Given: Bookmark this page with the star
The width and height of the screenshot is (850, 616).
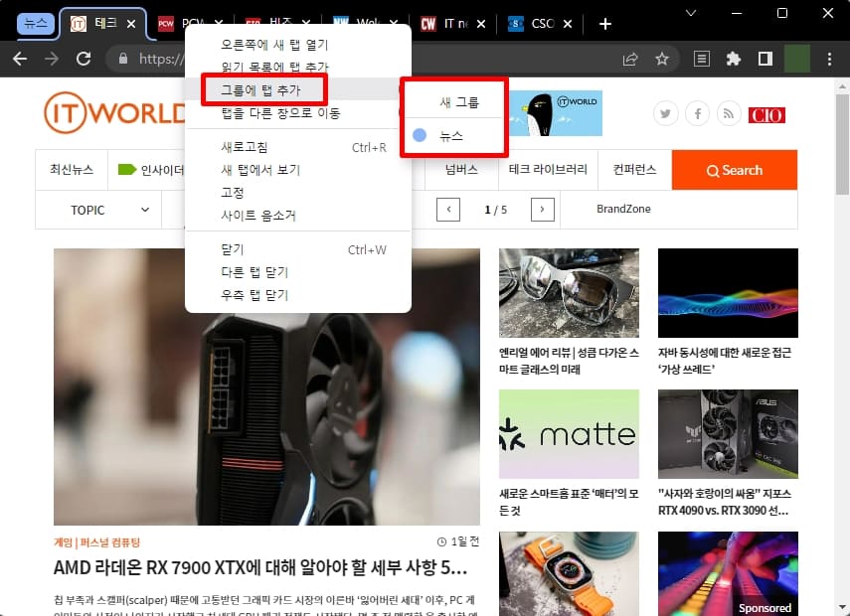Looking at the screenshot, I should [662, 59].
